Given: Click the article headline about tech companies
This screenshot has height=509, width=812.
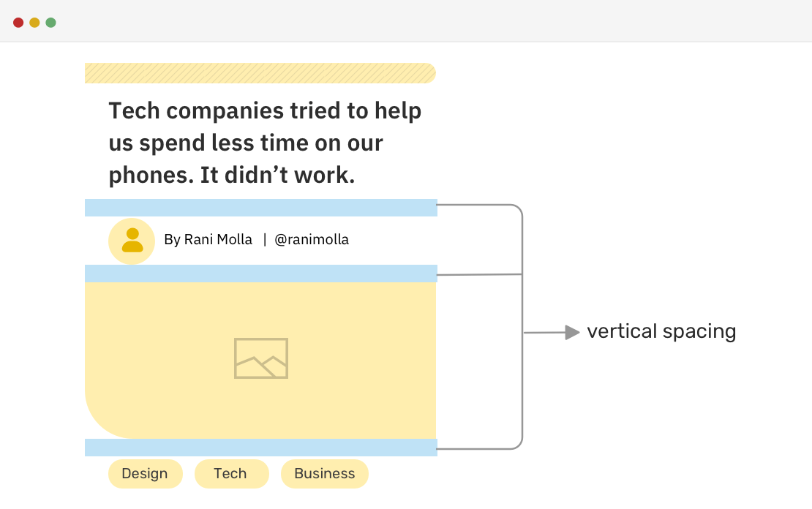Looking at the screenshot, I should [x=265, y=143].
